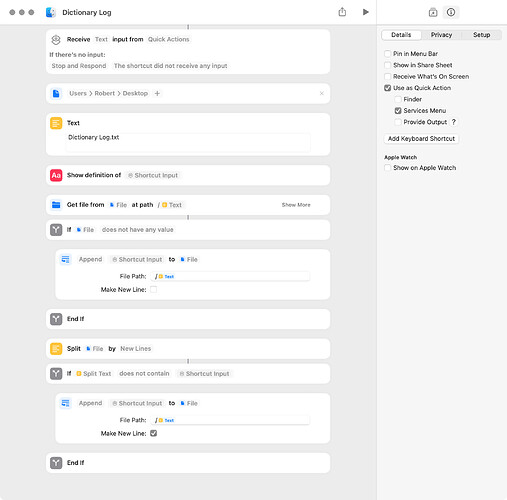Enable Pin in Menu Bar checkbox
This screenshot has height=500, width=507.
pyautogui.click(x=387, y=54)
